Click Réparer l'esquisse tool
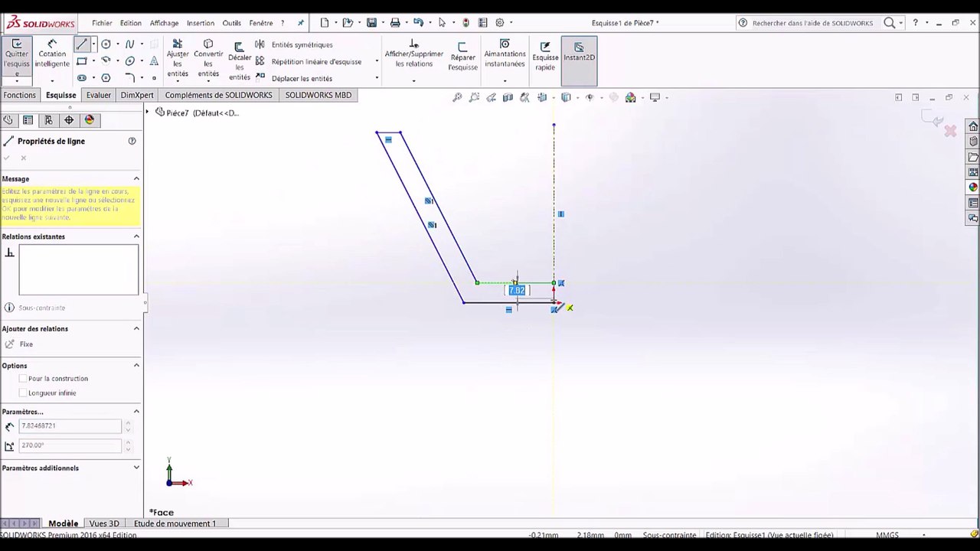The image size is (980, 551). pyautogui.click(x=462, y=57)
